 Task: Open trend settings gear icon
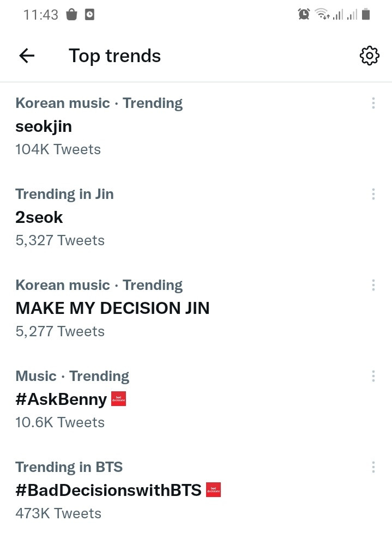(x=369, y=56)
